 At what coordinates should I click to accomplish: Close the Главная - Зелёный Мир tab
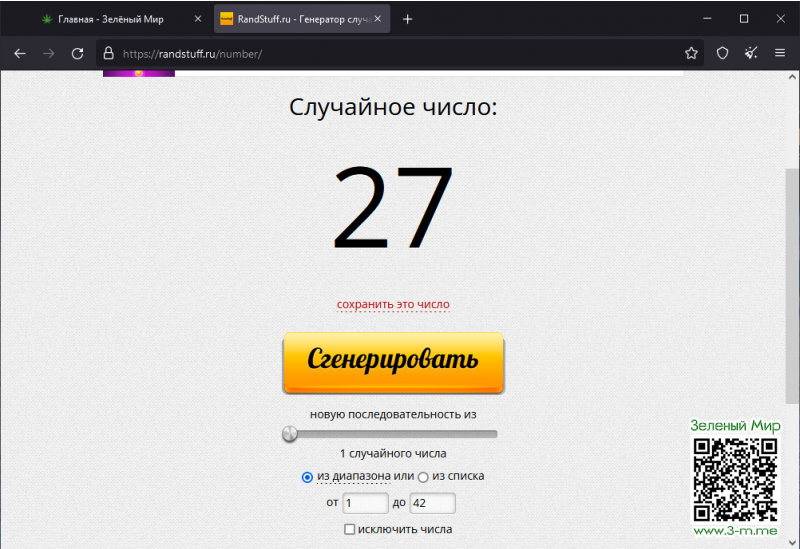click(x=197, y=19)
